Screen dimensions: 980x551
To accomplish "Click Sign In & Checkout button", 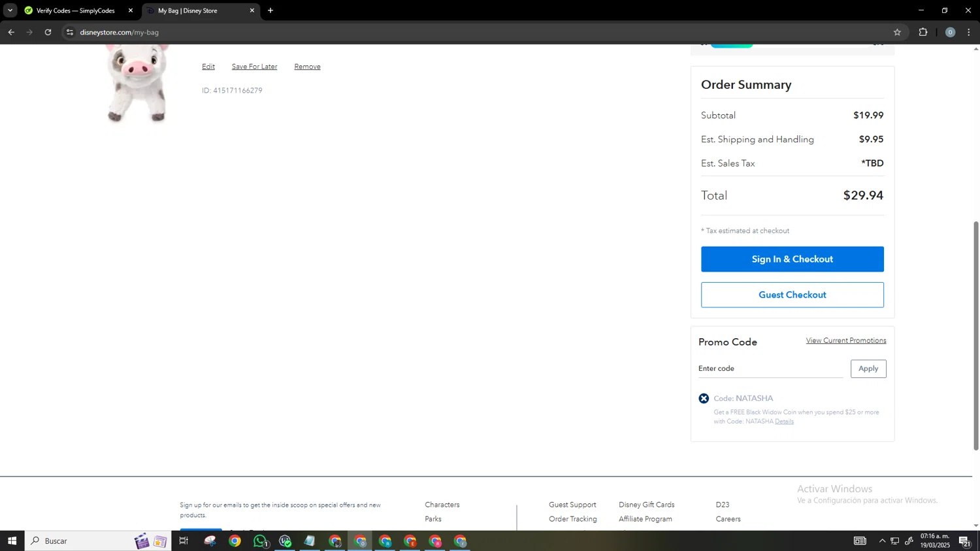I will [x=792, y=259].
